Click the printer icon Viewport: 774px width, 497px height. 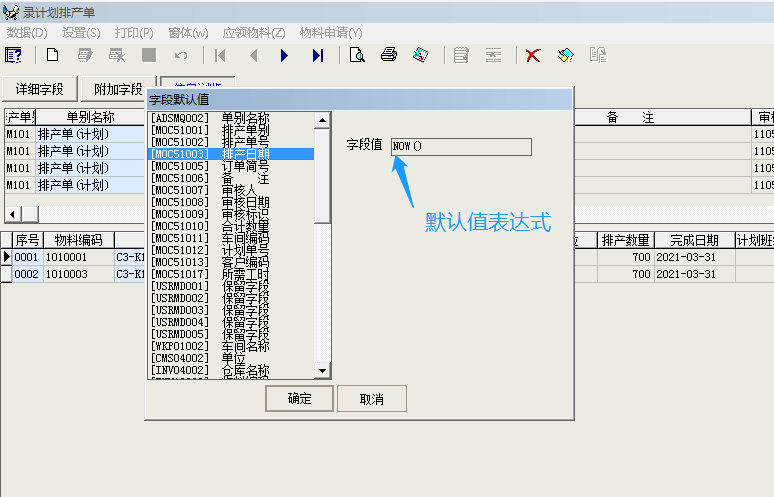pos(389,55)
